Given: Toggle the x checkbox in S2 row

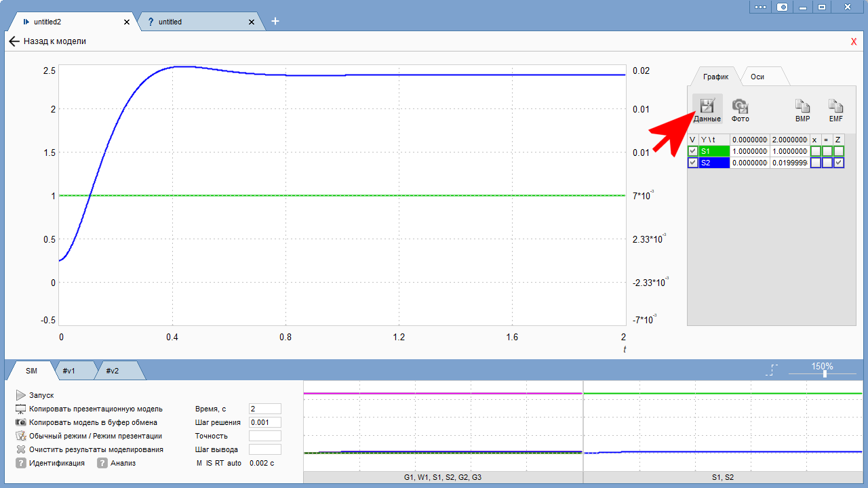Looking at the screenshot, I should coord(815,163).
